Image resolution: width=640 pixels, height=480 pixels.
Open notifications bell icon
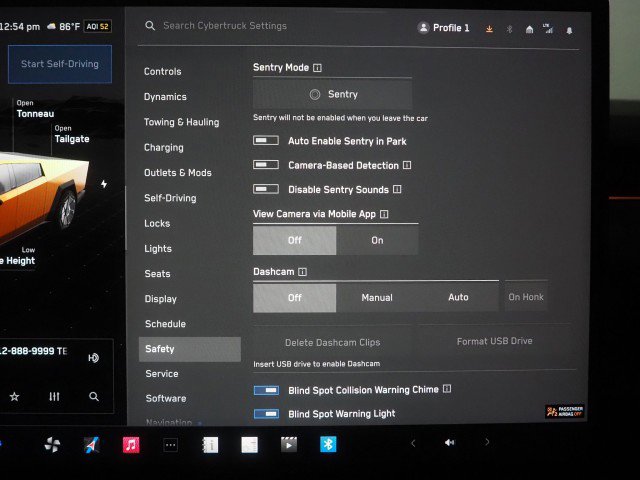(x=569, y=30)
